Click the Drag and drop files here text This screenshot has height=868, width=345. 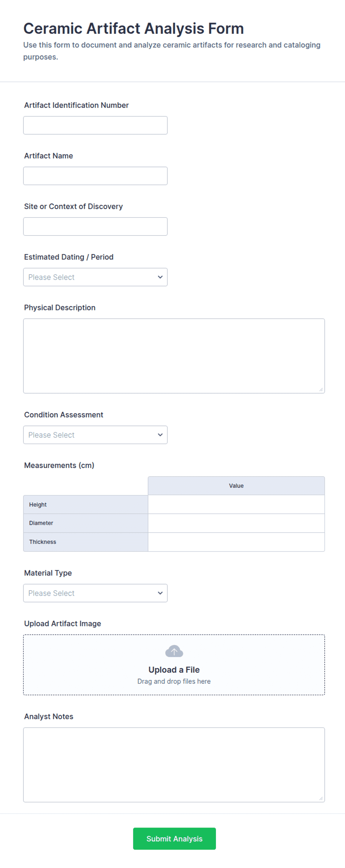coord(174,681)
